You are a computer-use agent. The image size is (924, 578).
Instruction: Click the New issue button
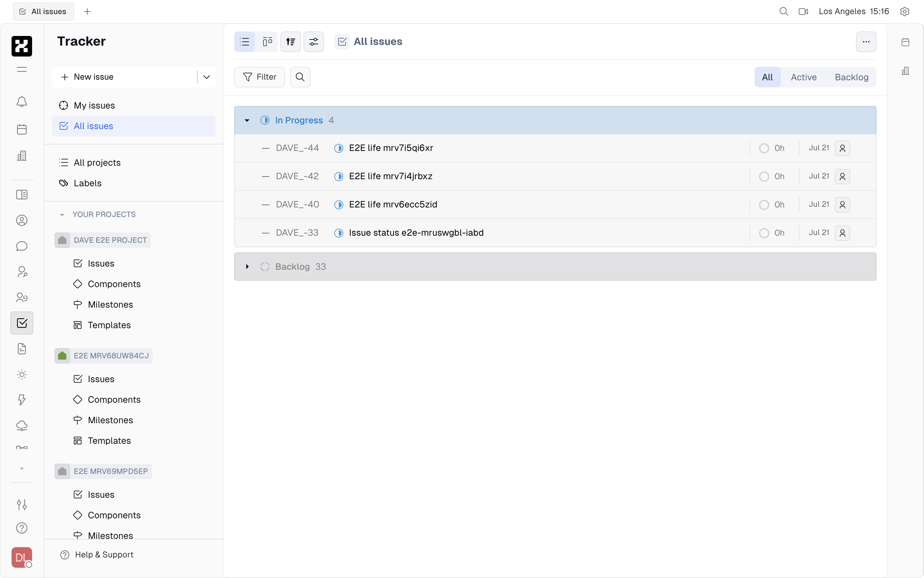[124, 77]
